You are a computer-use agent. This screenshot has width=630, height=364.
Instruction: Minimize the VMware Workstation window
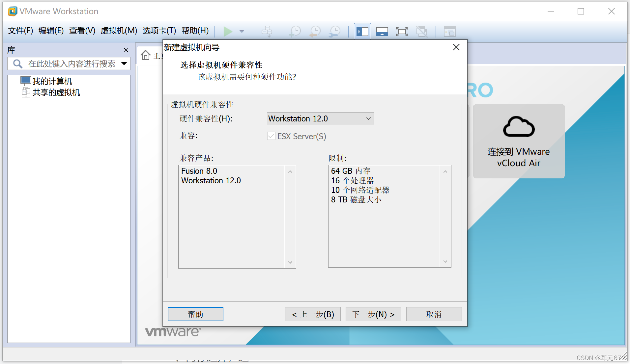pyautogui.click(x=551, y=11)
